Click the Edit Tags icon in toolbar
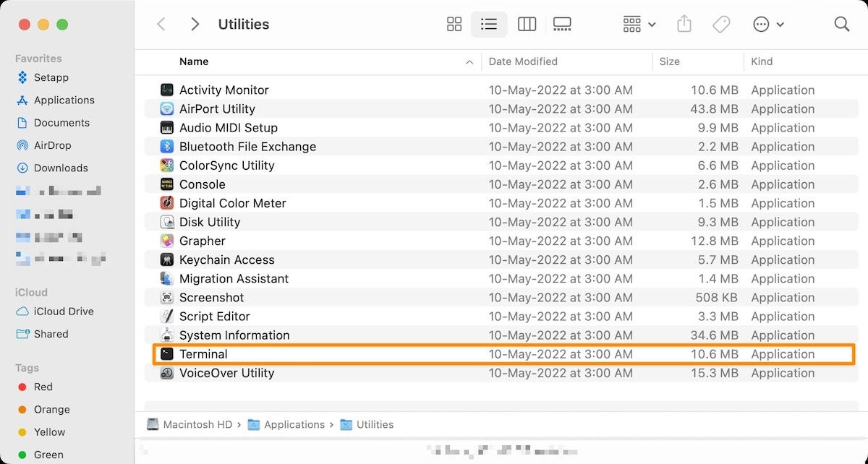This screenshot has width=868, height=464. pyautogui.click(x=720, y=24)
